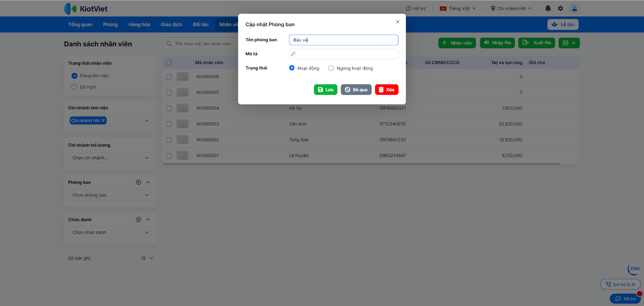Open the Hỗ trợ chat bubble
Image resolution: width=644 pixels, height=306 pixels.
point(625,299)
